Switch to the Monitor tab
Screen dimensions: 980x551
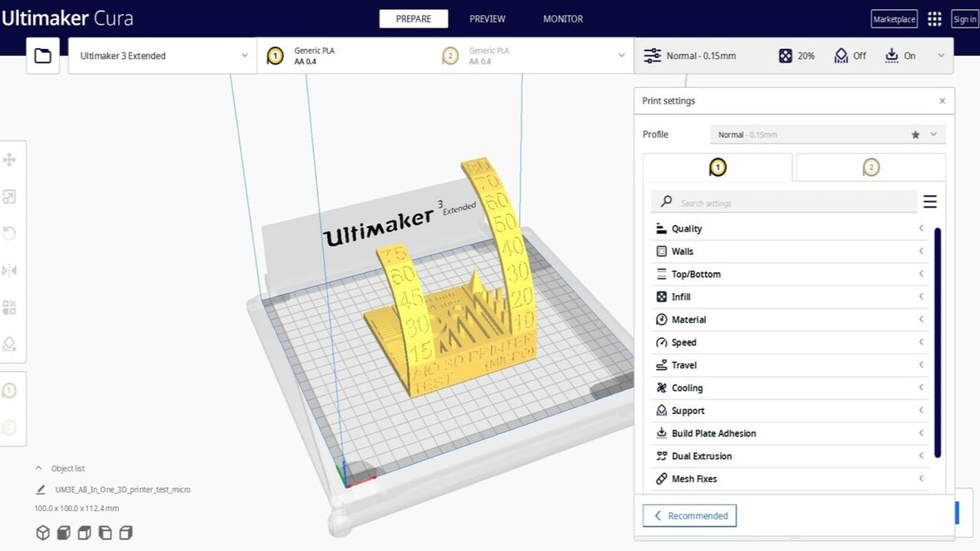pyautogui.click(x=562, y=18)
